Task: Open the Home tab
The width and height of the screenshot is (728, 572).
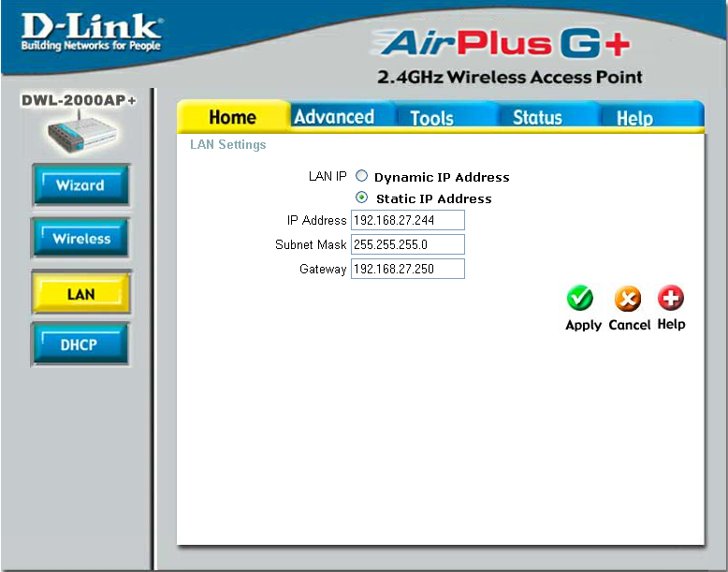Action: tap(233, 117)
